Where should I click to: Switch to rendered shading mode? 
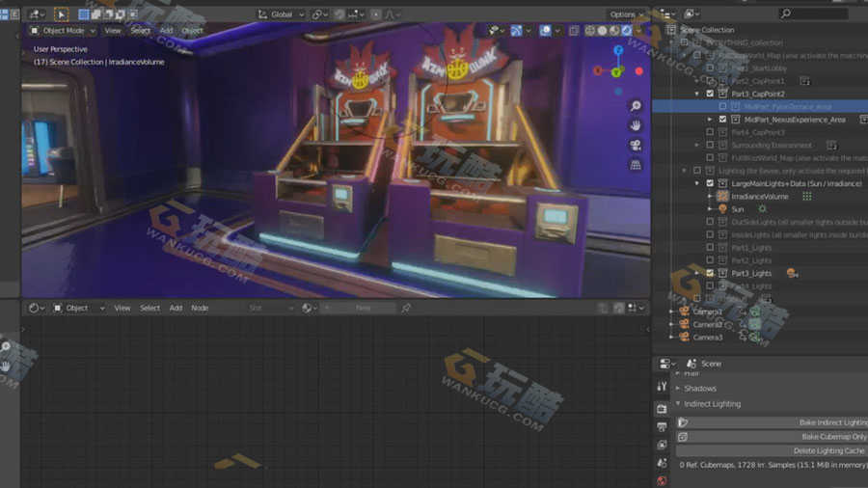click(627, 31)
